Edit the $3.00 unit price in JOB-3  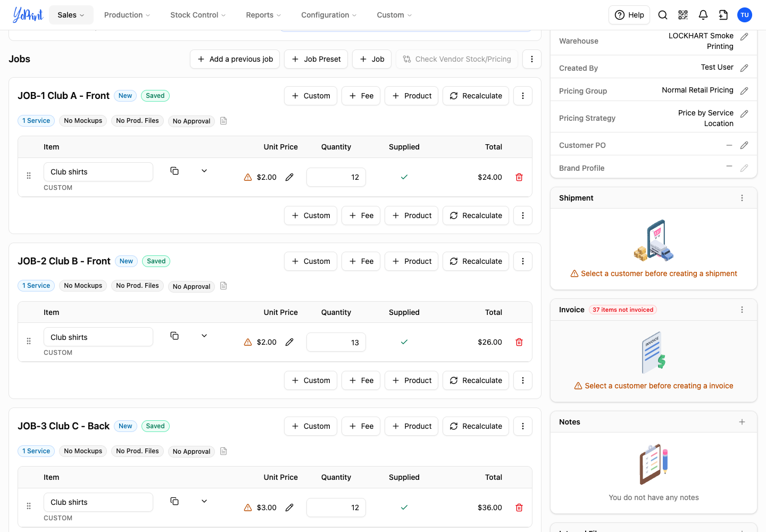click(x=289, y=508)
